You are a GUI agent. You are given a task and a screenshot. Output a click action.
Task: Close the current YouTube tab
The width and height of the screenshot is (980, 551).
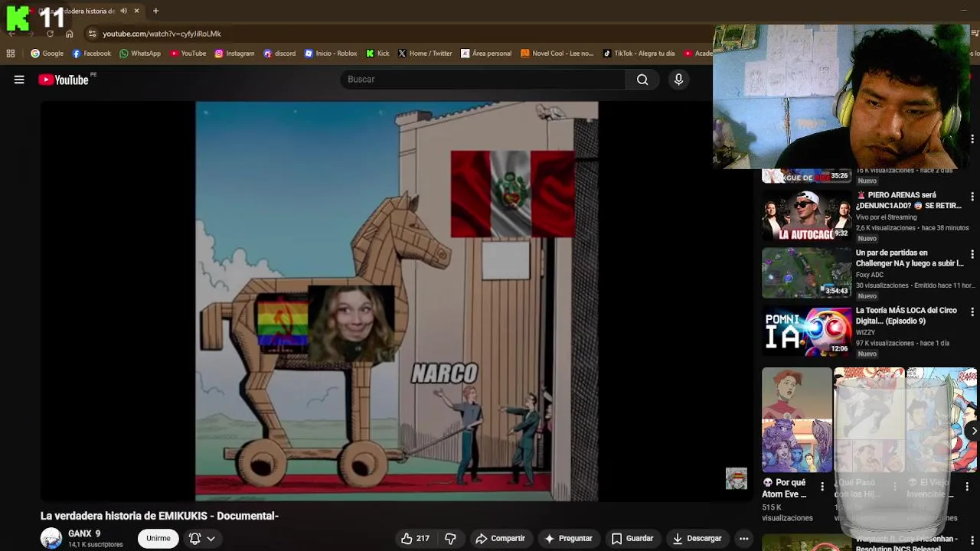pos(136,11)
